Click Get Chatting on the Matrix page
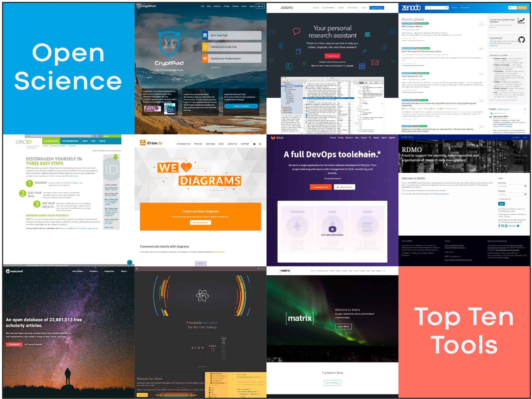Image resolution: width=532 pixels, height=399 pixels. tap(332, 383)
